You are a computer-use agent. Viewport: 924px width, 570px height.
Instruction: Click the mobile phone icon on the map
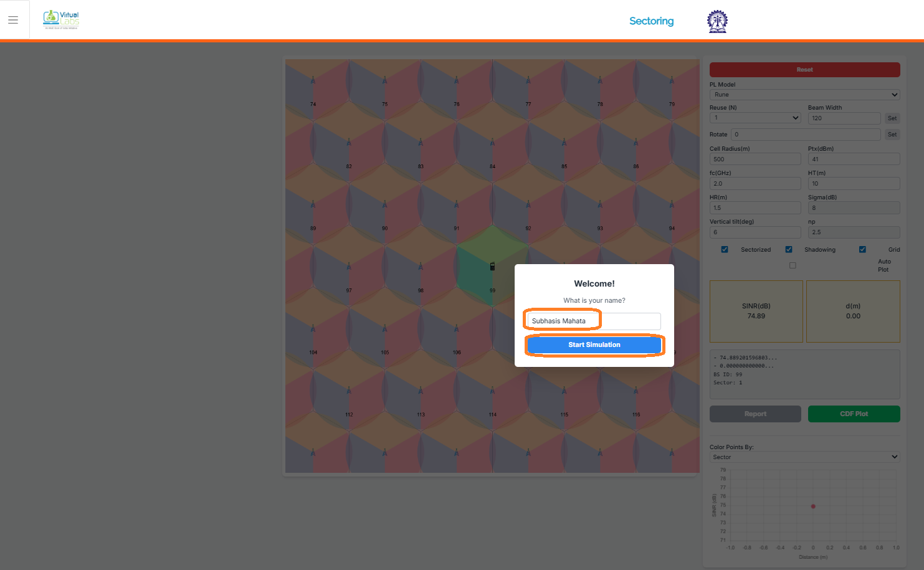pyautogui.click(x=492, y=266)
